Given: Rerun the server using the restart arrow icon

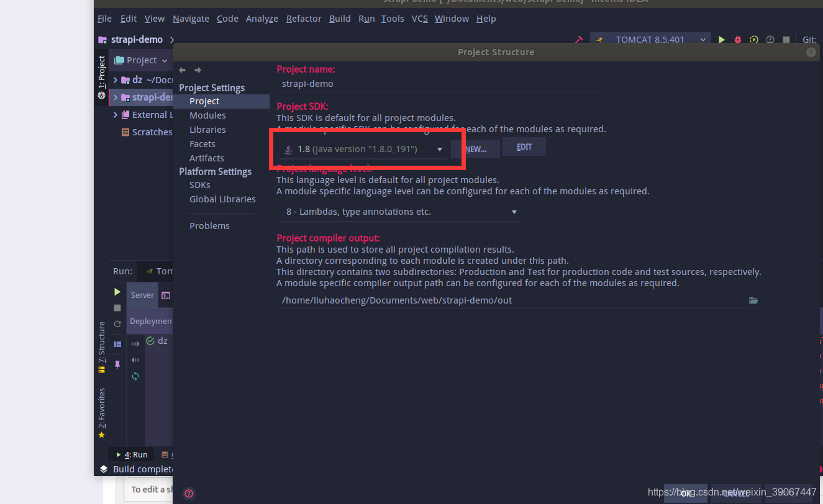Looking at the screenshot, I should pyautogui.click(x=117, y=323).
